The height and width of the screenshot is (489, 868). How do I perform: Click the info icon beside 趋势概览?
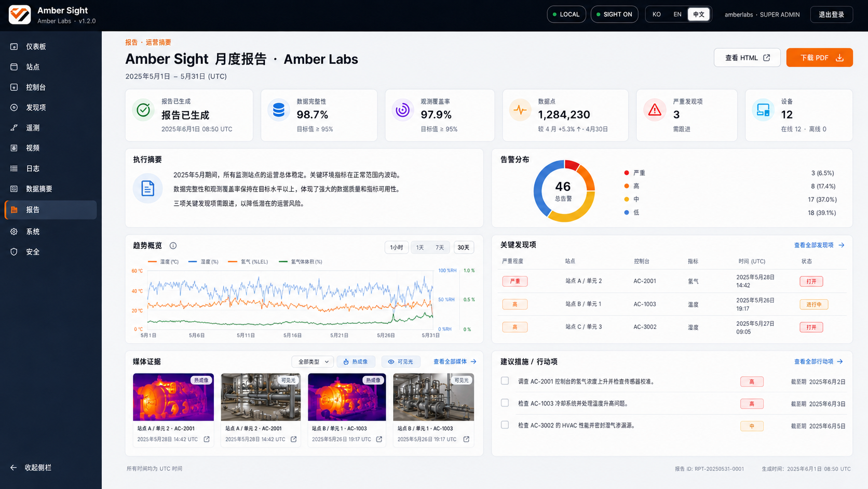point(173,246)
